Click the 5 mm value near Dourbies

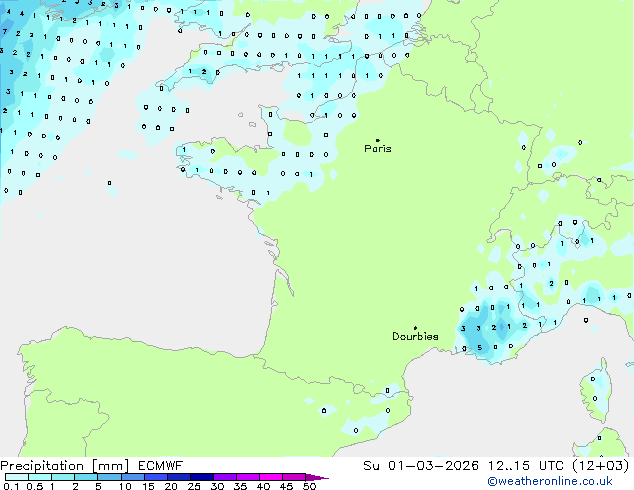point(480,348)
